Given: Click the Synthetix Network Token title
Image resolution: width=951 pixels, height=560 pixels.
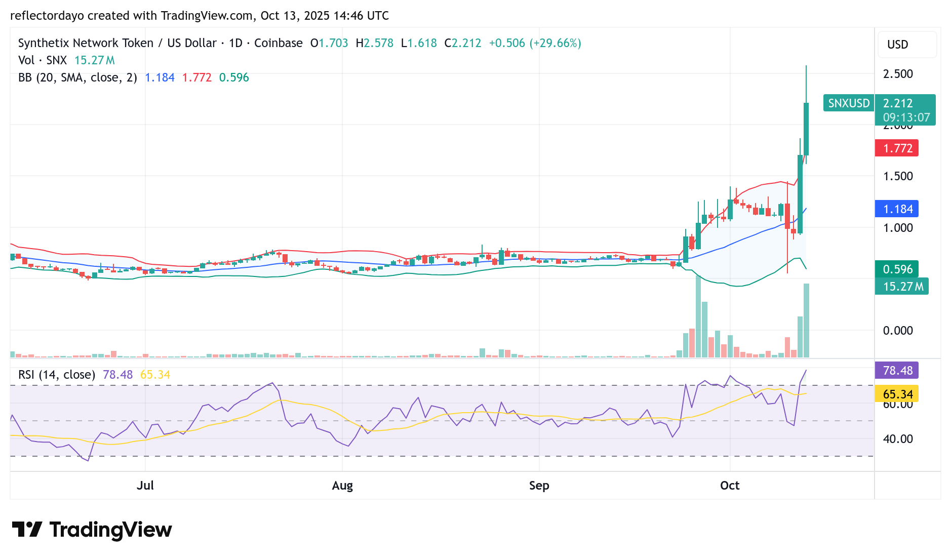Looking at the screenshot, I should pos(86,43).
